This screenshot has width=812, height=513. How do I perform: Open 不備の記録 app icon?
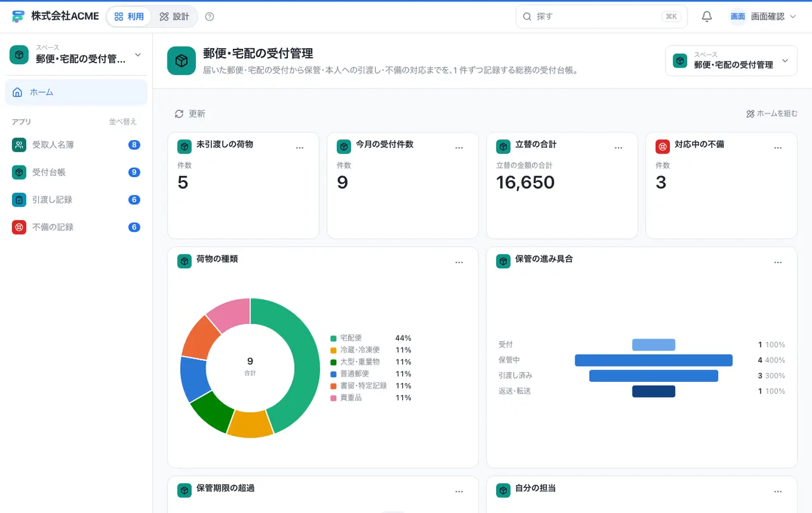click(19, 227)
